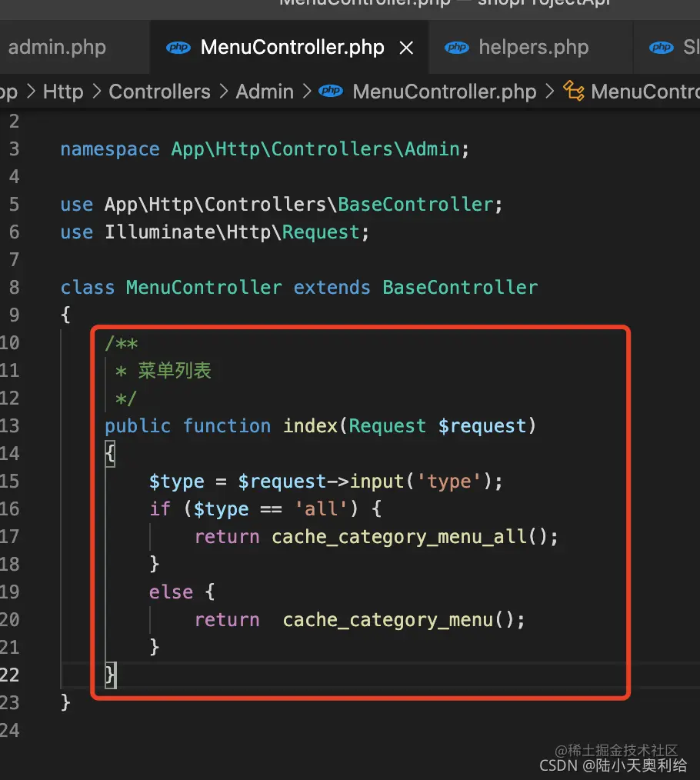Click the 'index' function name
Image resolution: width=700 pixels, height=780 pixels.
pos(311,426)
